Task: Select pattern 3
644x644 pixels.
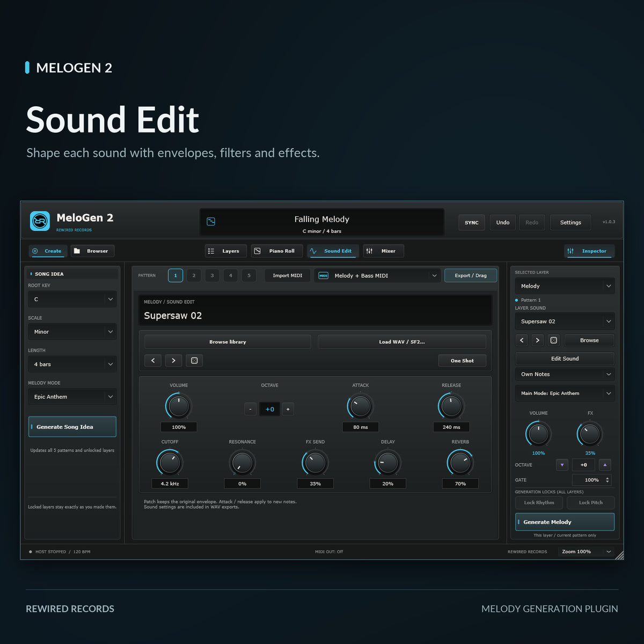Action: coord(212,275)
